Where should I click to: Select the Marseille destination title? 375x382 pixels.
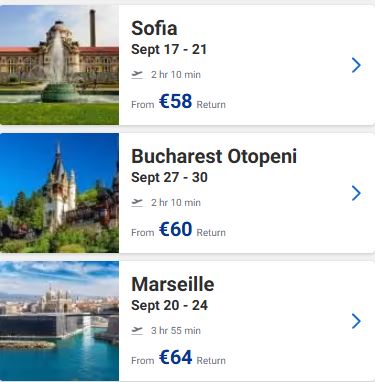173,284
